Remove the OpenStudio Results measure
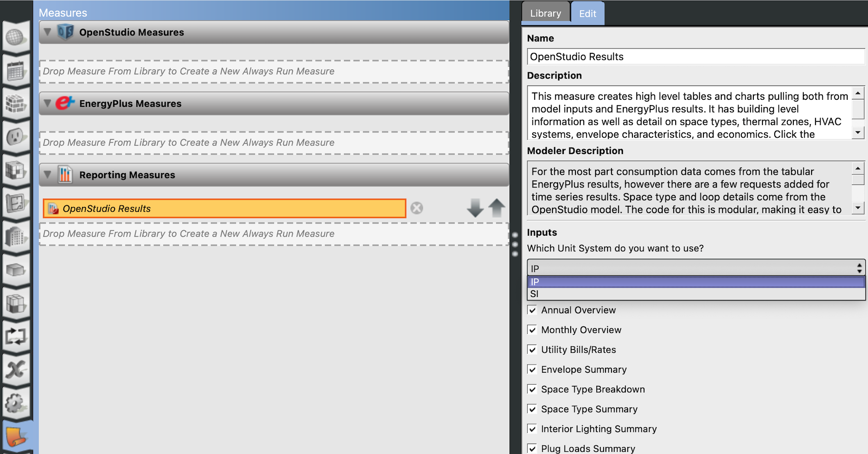868x454 pixels. coord(417,208)
